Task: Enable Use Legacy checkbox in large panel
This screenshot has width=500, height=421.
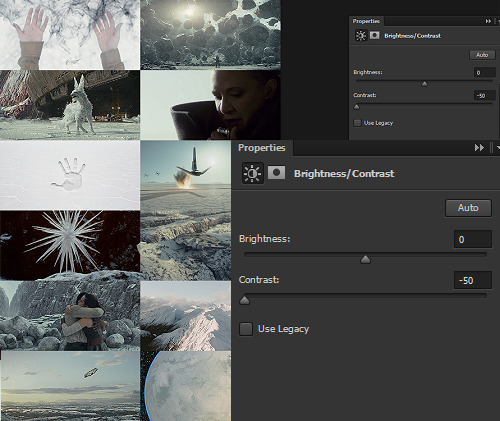Action: 246,329
